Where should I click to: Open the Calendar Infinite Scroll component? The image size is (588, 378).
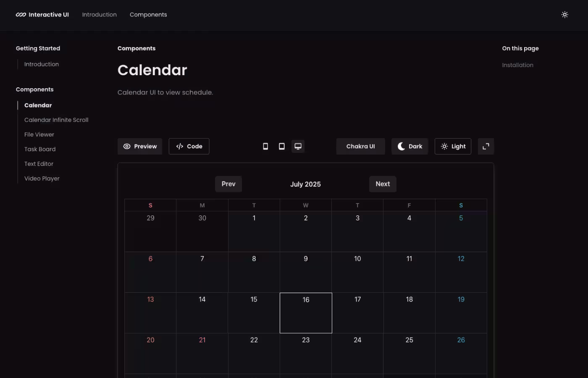pos(56,120)
